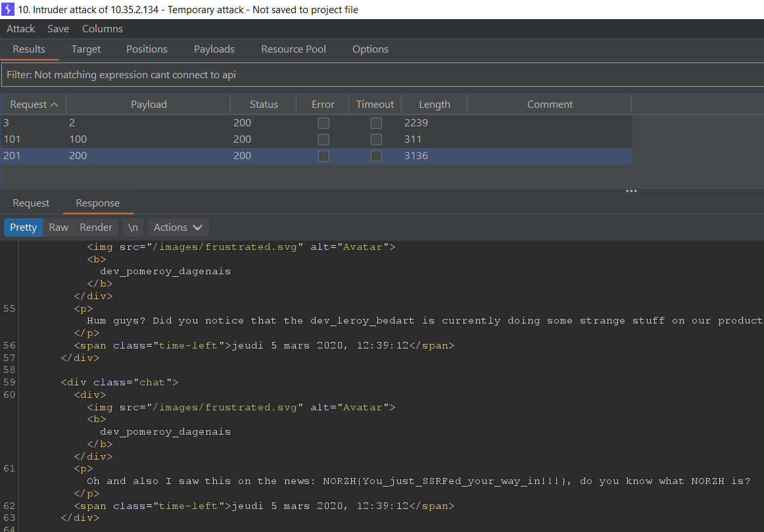764x532 pixels.
Task: Click the first frustrated.svg image tag line
Action: point(241,247)
